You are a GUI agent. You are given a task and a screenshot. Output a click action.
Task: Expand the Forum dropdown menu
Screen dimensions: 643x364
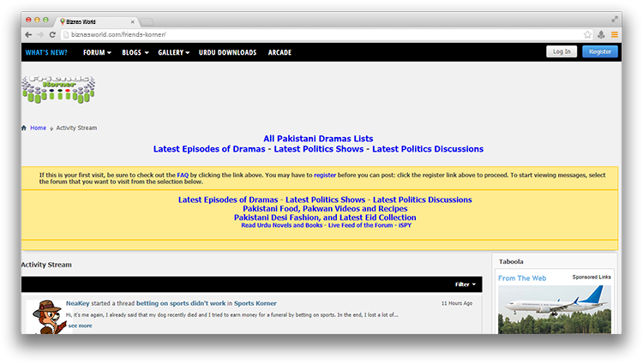click(98, 52)
